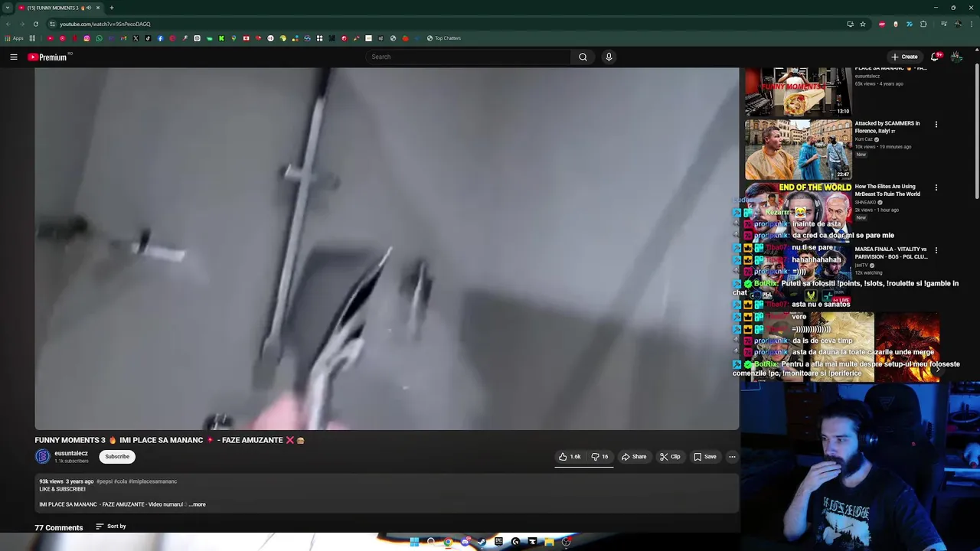Image resolution: width=980 pixels, height=551 pixels.
Task: Open Apps bookmarks shortcut
Action: [15, 38]
